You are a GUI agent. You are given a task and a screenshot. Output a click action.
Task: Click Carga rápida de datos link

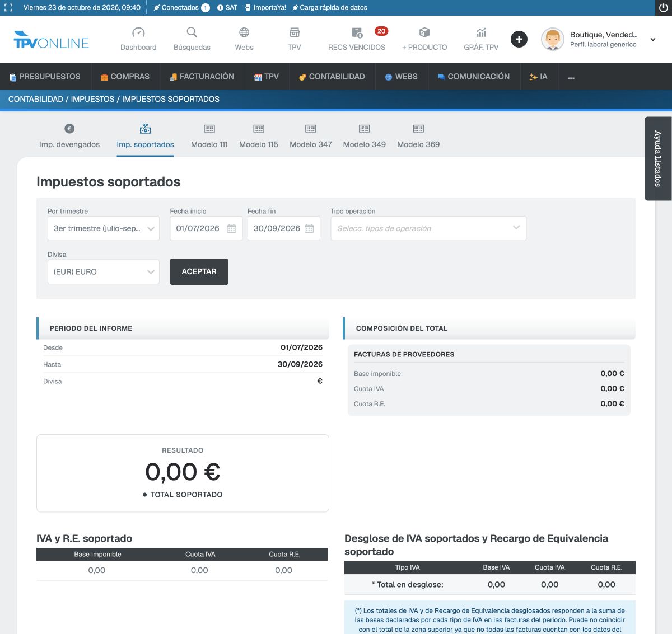330,8
